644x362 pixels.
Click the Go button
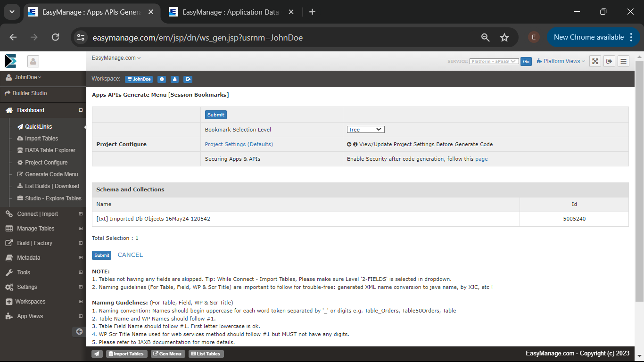[526, 61]
